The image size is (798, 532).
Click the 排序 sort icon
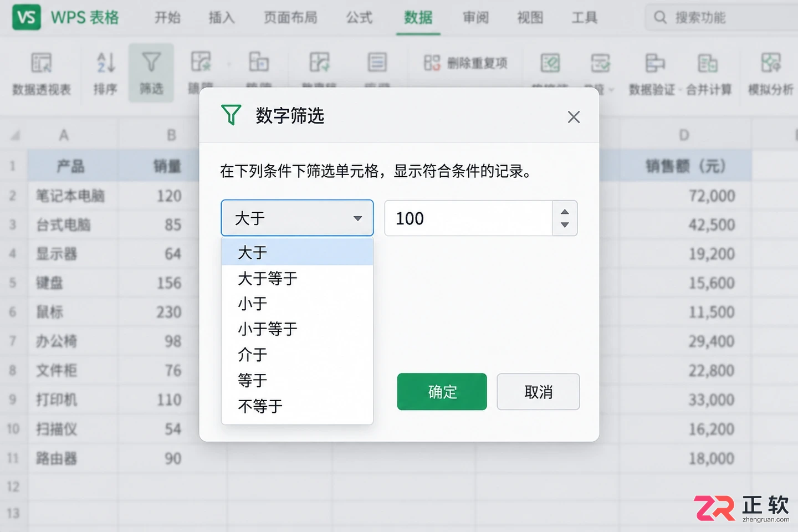pos(105,73)
